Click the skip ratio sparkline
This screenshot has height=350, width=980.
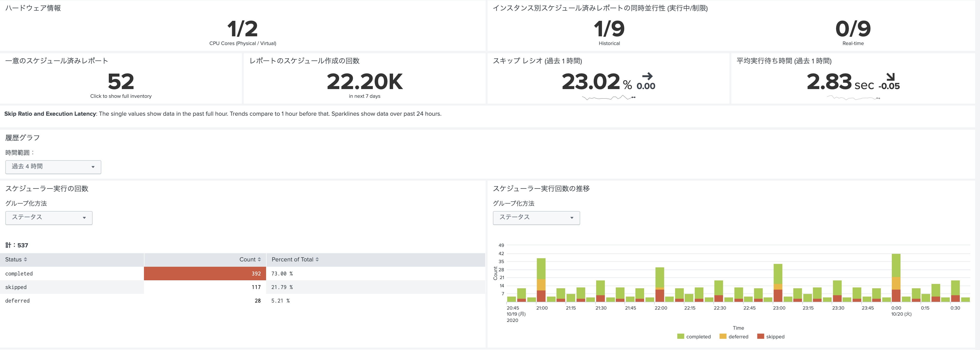click(609, 98)
